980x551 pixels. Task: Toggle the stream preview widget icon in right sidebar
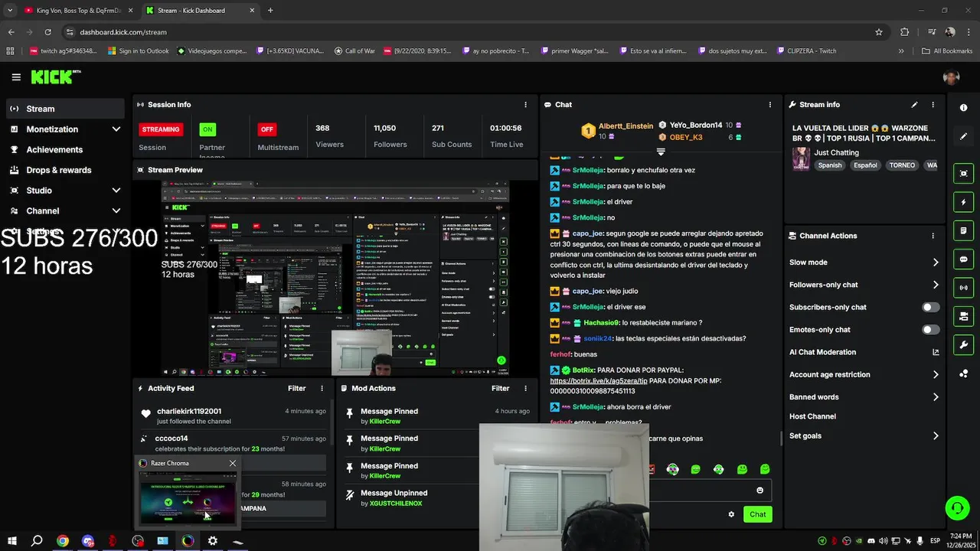[x=963, y=174]
